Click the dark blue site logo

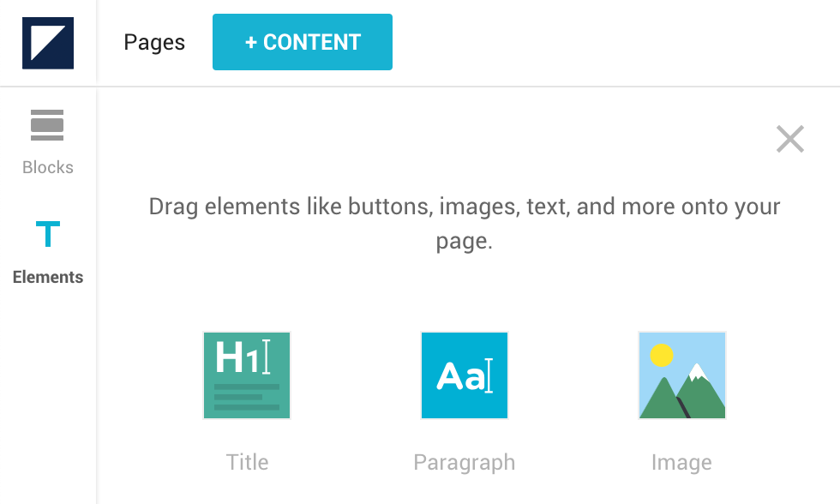[x=48, y=43]
